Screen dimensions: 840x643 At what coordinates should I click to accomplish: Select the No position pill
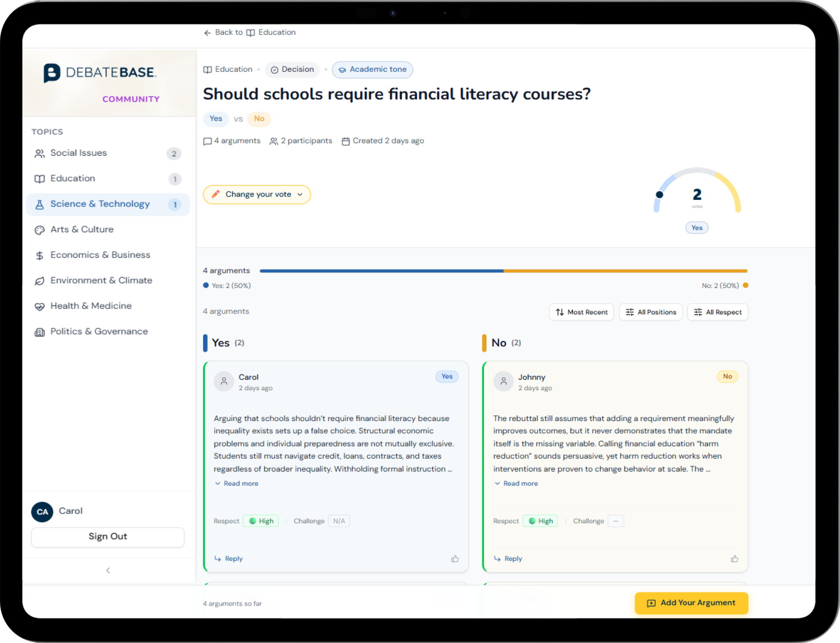[x=259, y=119]
